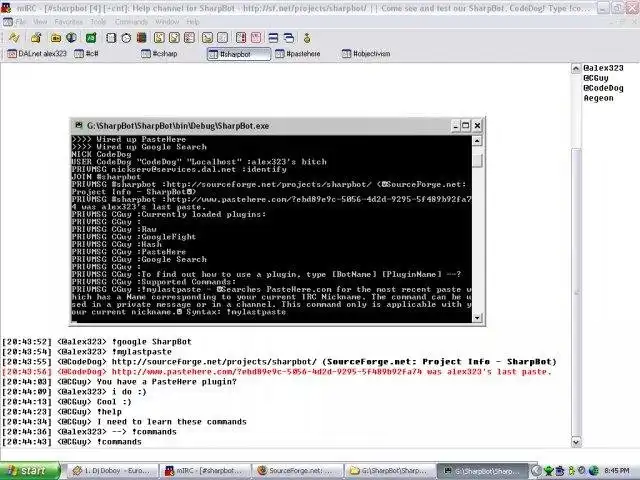Viewport: 640px width, 480px height.
Task: Open the Notify List toolbar icon
Action: coord(241,38)
